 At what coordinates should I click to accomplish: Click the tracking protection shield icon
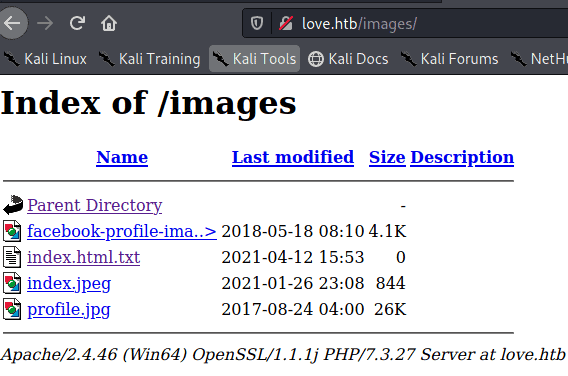coord(257,24)
